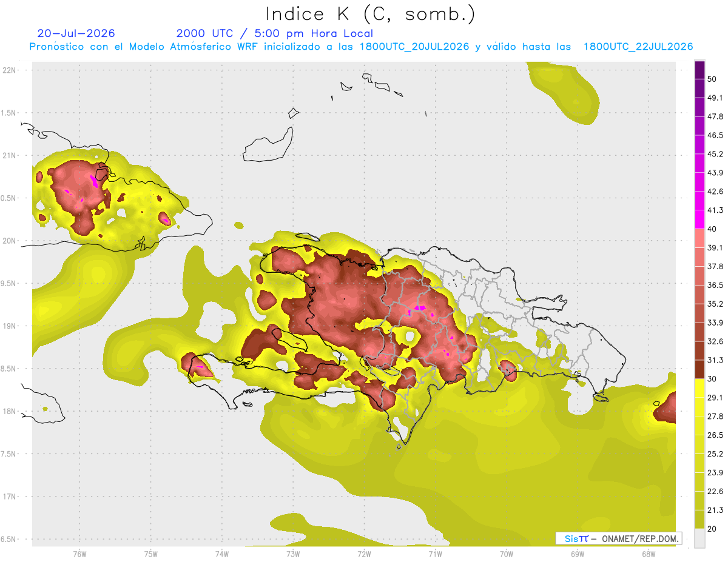
Task: Click the '70W' longitude axis label
Action: [506, 554]
